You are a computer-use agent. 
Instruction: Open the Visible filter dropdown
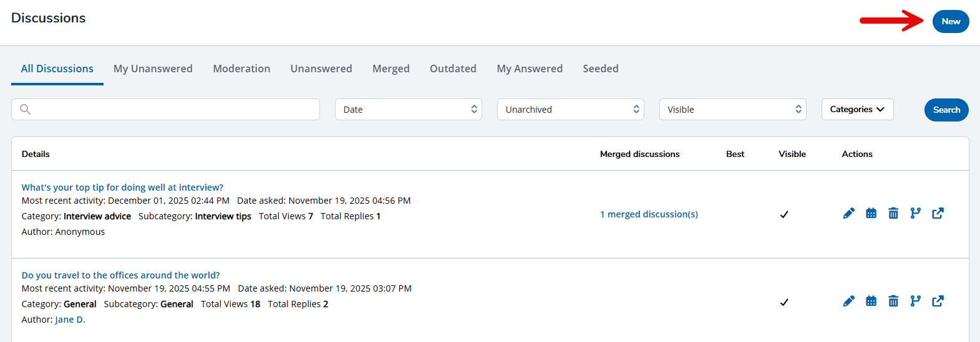tap(732, 110)
